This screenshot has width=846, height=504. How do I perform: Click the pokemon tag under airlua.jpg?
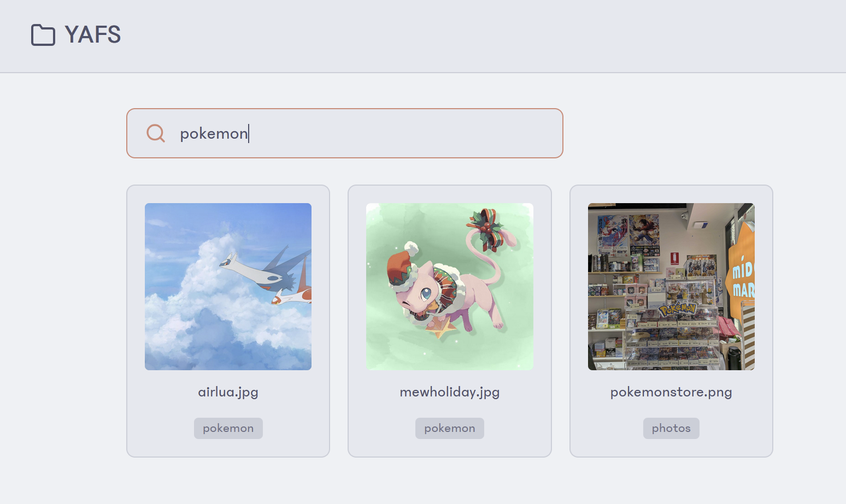(x=228, y=428)
